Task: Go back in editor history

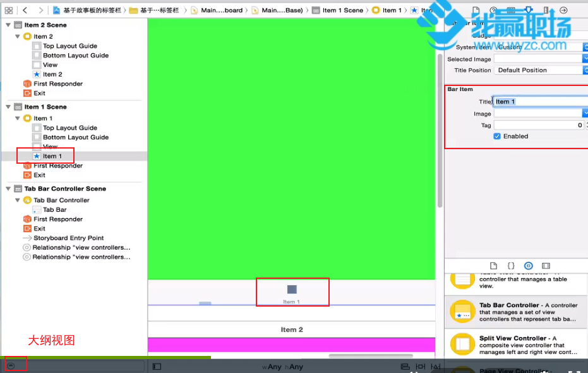Action: (x=25, y=10)
